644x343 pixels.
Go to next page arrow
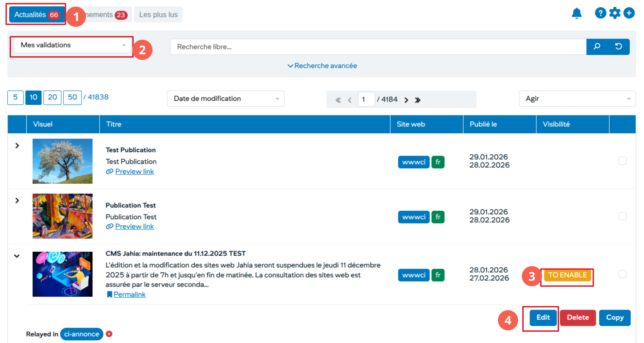(x=406, y=100)
